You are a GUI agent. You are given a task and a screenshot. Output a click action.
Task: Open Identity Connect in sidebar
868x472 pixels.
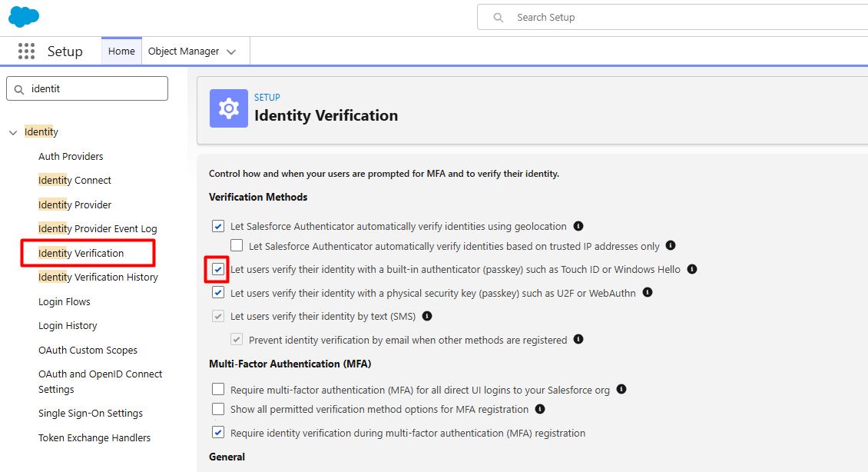click(75, 180)
